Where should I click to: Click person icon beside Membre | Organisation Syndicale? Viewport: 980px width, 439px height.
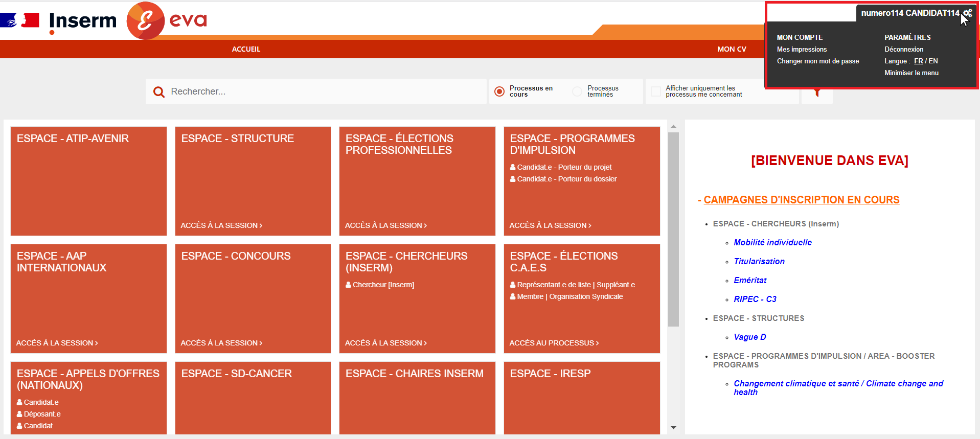[x=513, y=296]
